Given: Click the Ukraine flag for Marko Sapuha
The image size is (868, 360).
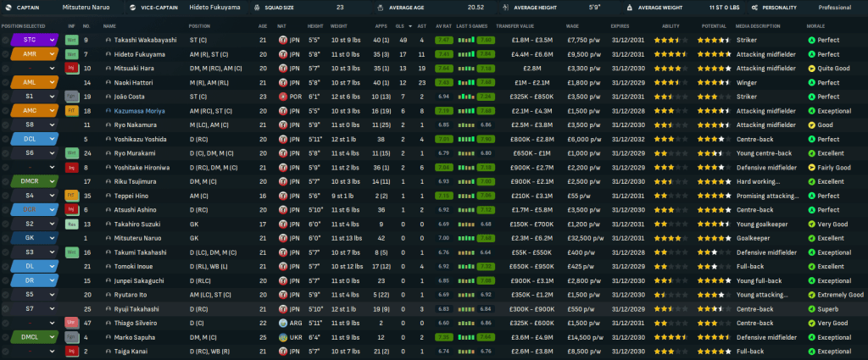Looking at the screenshot, I should click(281, 336).
